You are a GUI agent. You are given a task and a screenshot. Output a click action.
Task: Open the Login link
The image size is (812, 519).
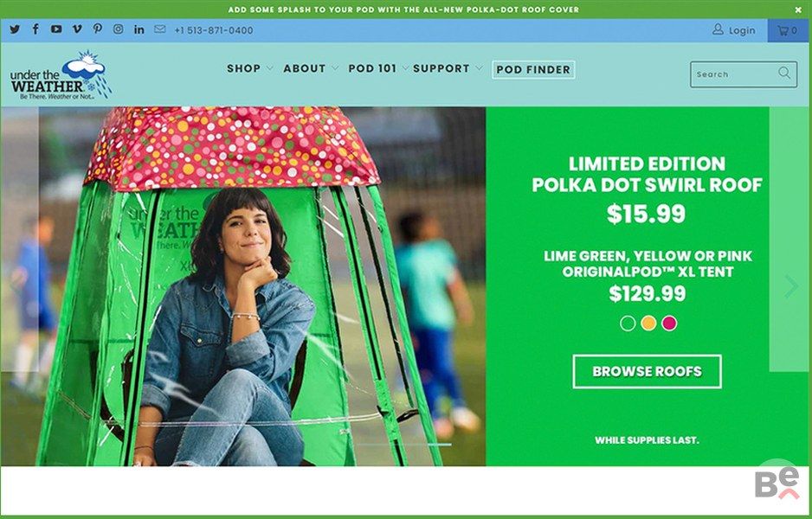[x=734, y=30]
